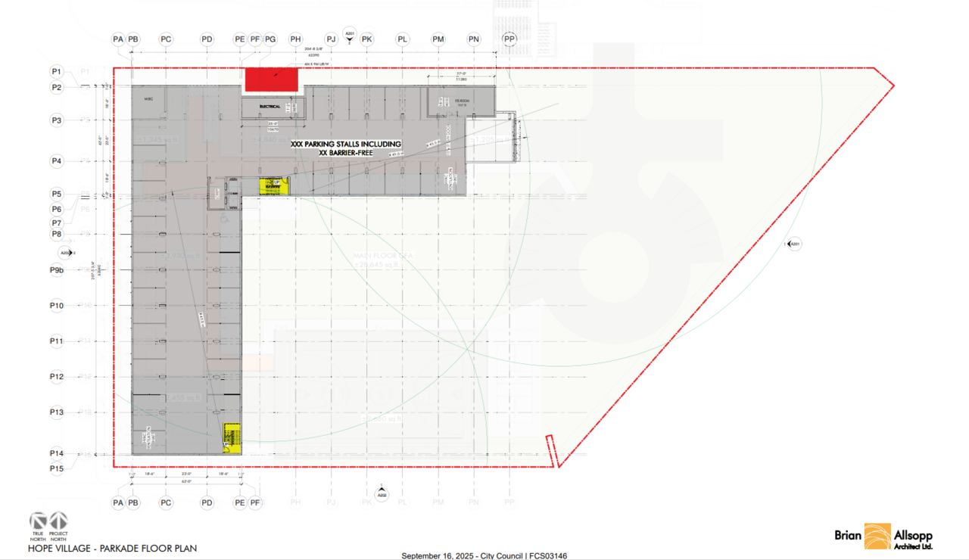Click the MISC room label
Screen dimensions: 969x560
tap(149, 99)
